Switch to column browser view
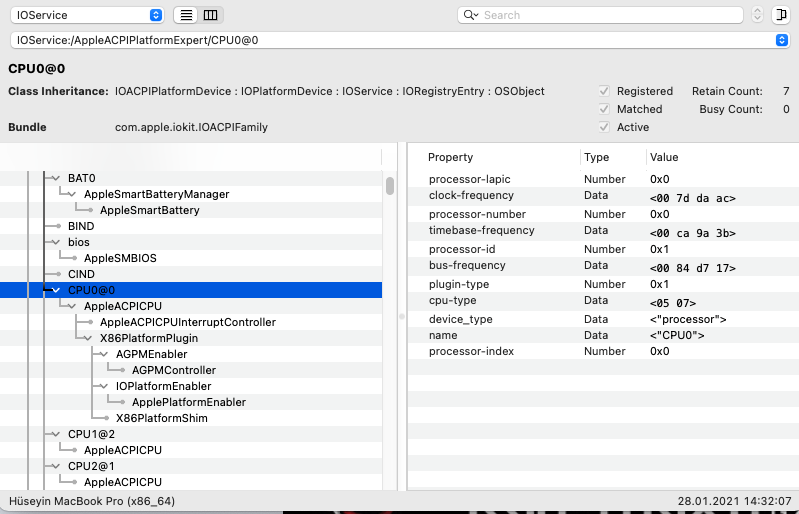The width and height of the screenshot is (799, 514). point(210,15)
